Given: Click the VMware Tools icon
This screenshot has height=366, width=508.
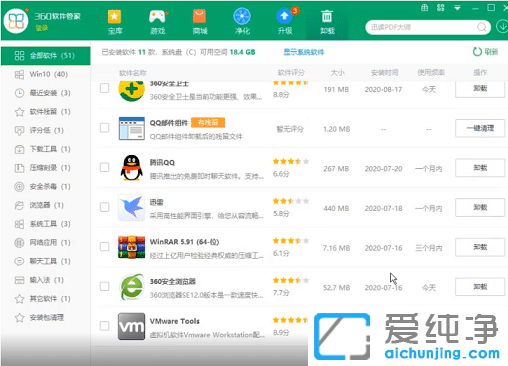Looking at the screenshot, I should 131,326.
